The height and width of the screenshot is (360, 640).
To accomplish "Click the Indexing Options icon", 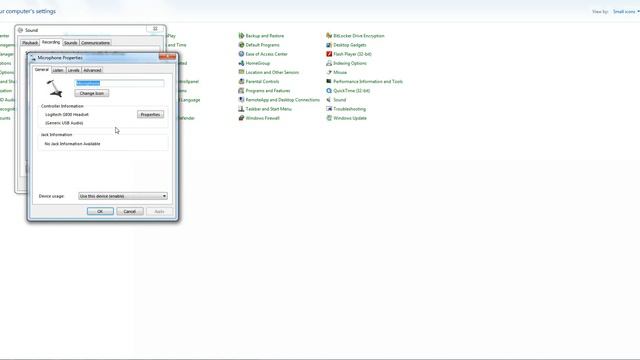I will click(329, 63).
